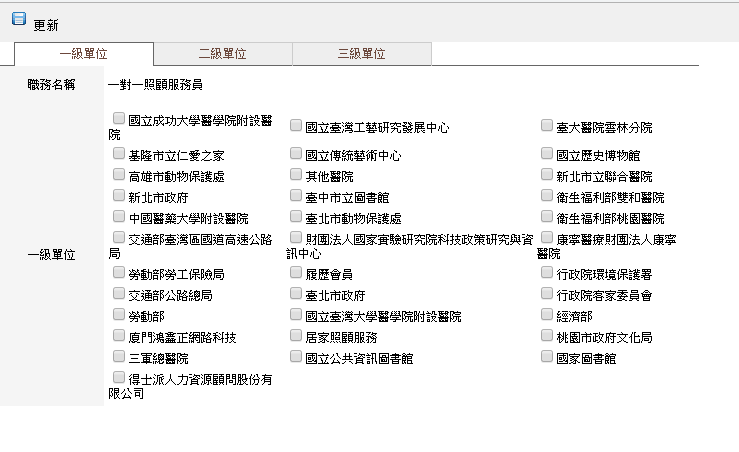739x452 pixels.
Task: Select the 居家照顧服務 checkbox
Action: click(x=296, y=336)
